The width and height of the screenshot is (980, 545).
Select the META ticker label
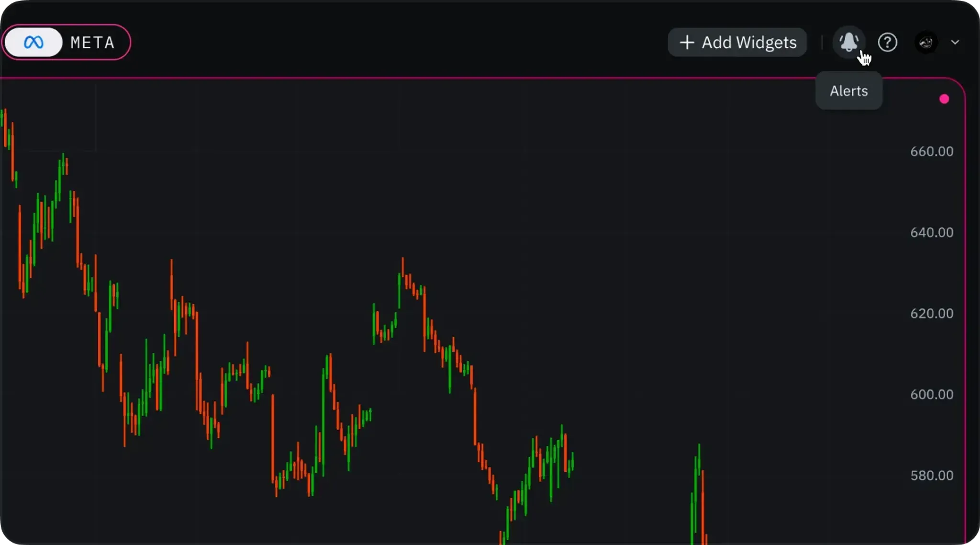(x=93, y=43)
